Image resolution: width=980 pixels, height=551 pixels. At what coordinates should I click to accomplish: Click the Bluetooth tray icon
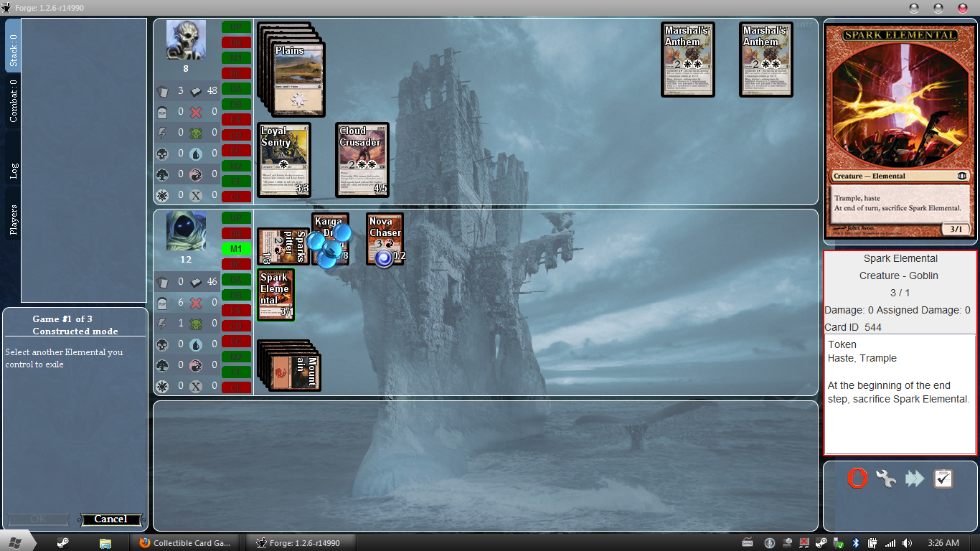click(856, 543)
